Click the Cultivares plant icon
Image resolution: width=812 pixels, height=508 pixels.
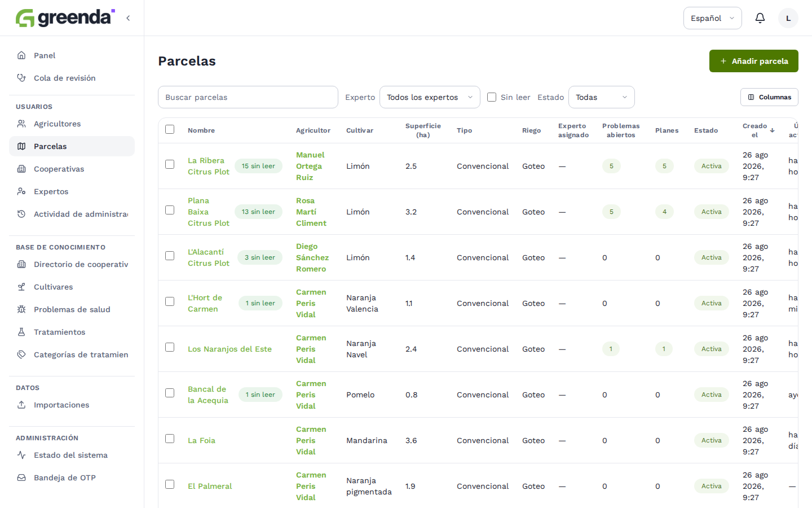point(21,287)
